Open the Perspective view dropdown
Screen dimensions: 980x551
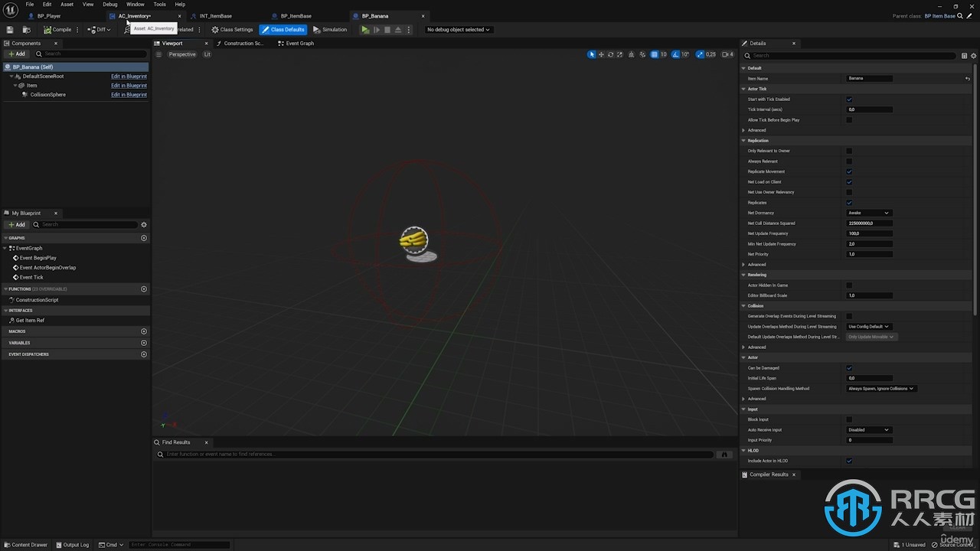click(x=181, y=54)
